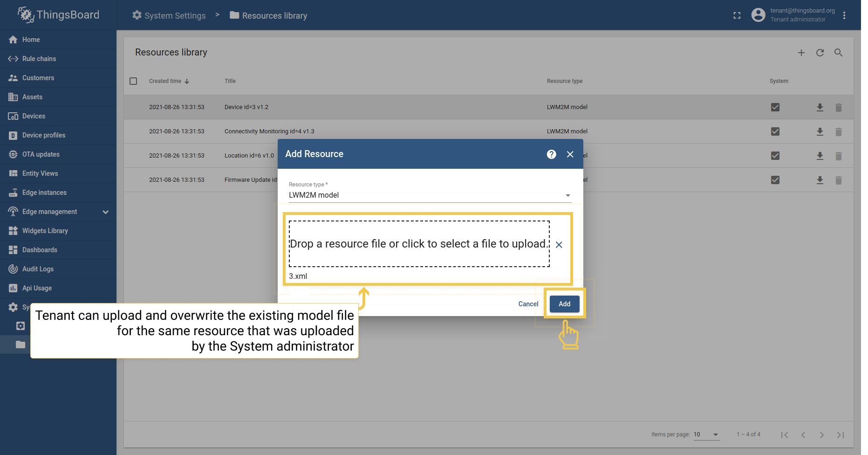Open Rule chains in sidebar
The image size is (868, 455).
(x=58, y=59)
